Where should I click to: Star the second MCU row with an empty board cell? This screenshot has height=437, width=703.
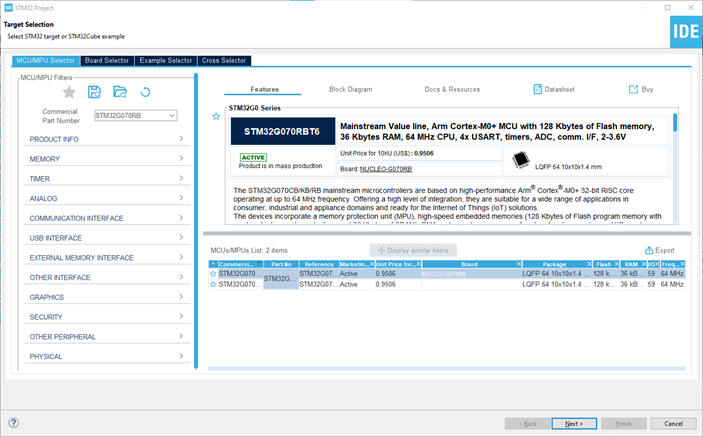pyautogui.click(x=213, y=284)
